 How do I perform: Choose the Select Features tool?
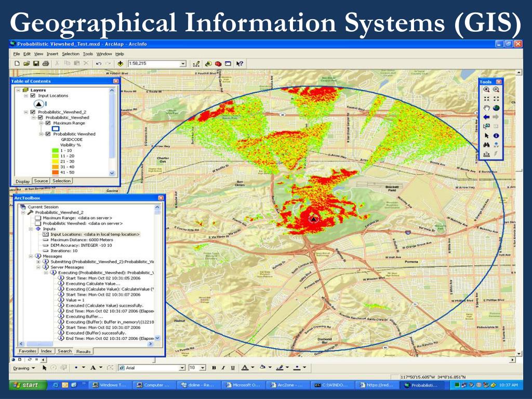(x=486, y=126)
